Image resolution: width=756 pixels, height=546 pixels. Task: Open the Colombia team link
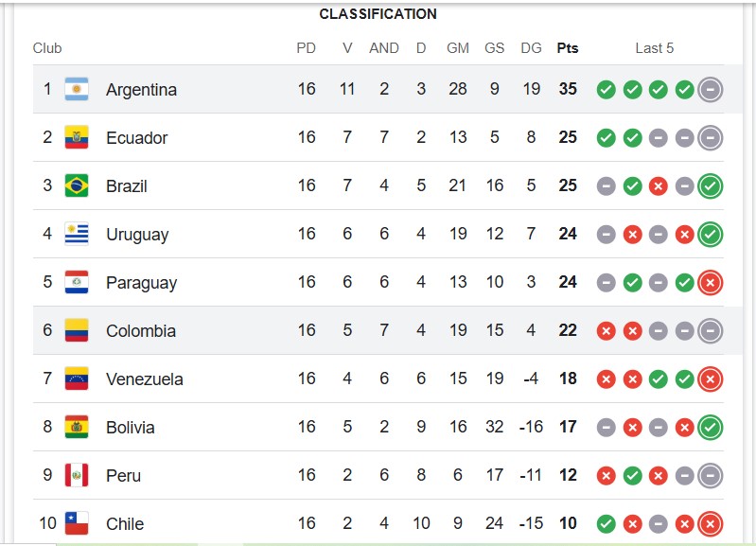(x=141, y=331)
